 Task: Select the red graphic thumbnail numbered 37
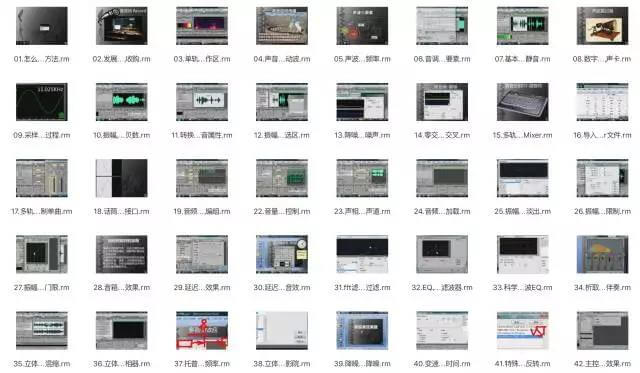202,331
